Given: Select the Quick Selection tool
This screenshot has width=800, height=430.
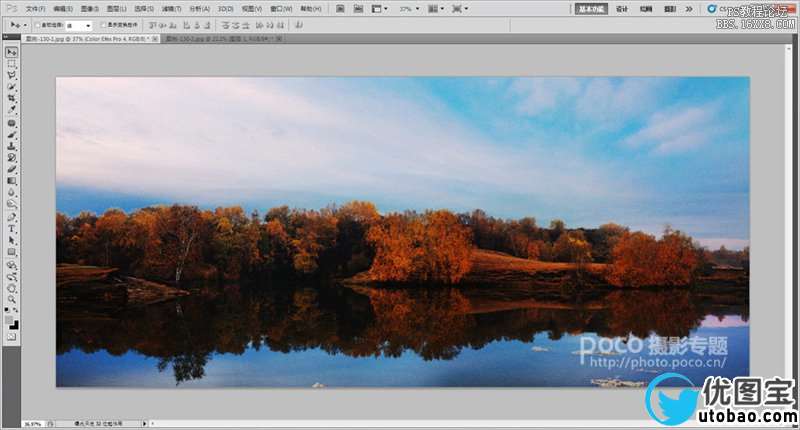Looking at the screenshot, I should point(11,87).
